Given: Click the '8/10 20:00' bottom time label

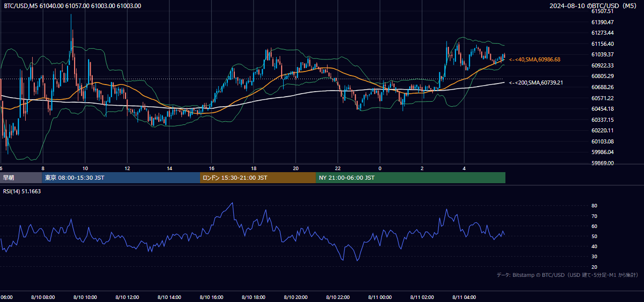Looking at the screenshot, I should pos(295,297).
